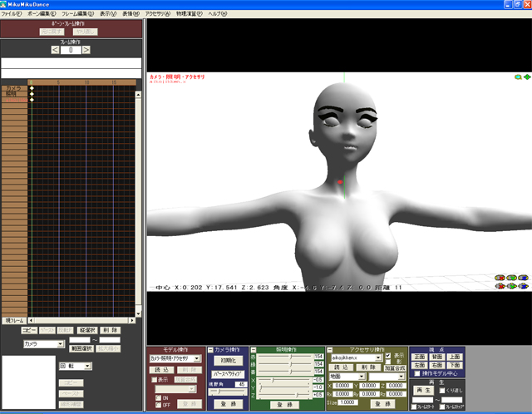Click the camera 視野角 field-of-view slider
The image size is (532, 414).
pos(228,392)
